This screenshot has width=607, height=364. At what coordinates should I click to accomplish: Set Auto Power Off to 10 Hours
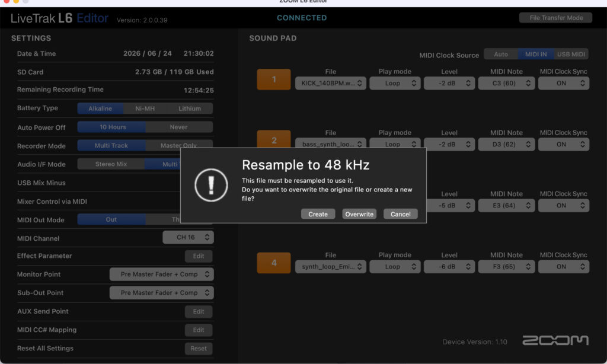[112, 127]
